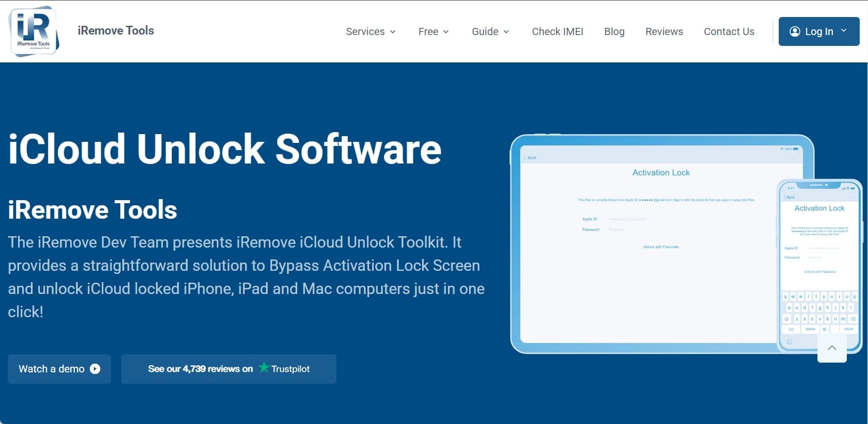Click the paragraph about iRemove Dev Team
Viewport: 868px width, 424px height.
click(246, 277)
